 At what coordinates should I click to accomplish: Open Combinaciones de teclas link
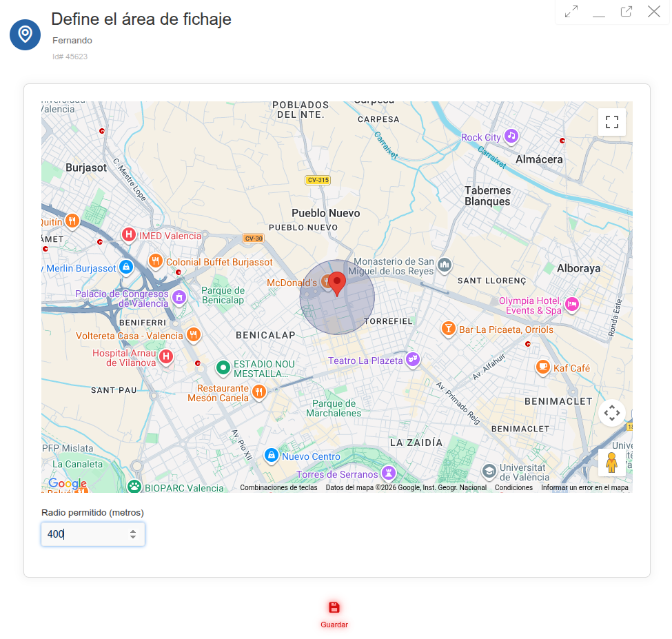(278, 488)
